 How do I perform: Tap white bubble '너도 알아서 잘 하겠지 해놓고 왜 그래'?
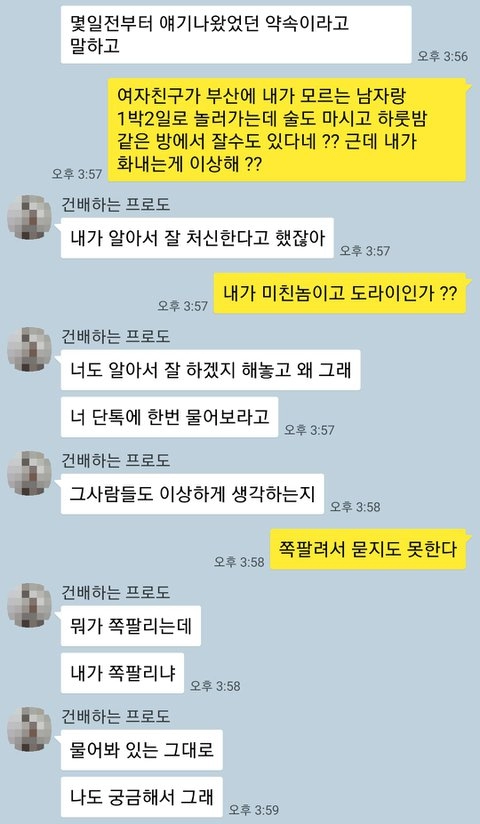[x=211, y=370]
